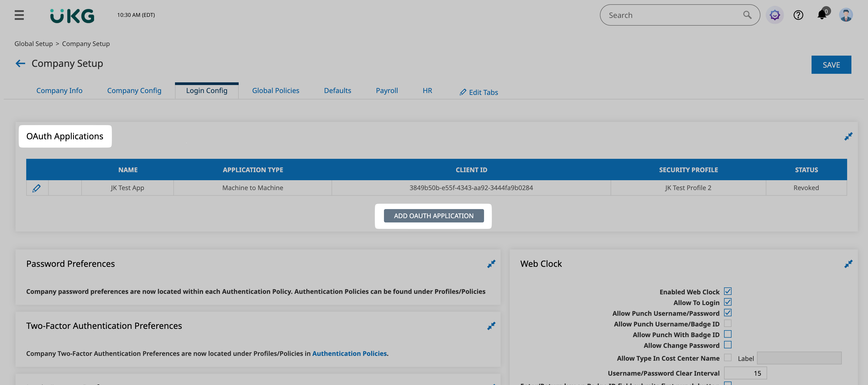
Task: Open the purple assistant icon in header
Action: 774,15
